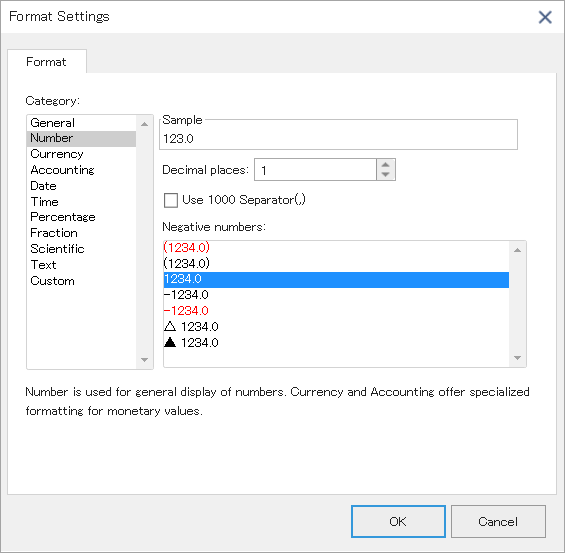Click the category list scroll up arrow
565x553 pixels.
(x=144, y=124)
